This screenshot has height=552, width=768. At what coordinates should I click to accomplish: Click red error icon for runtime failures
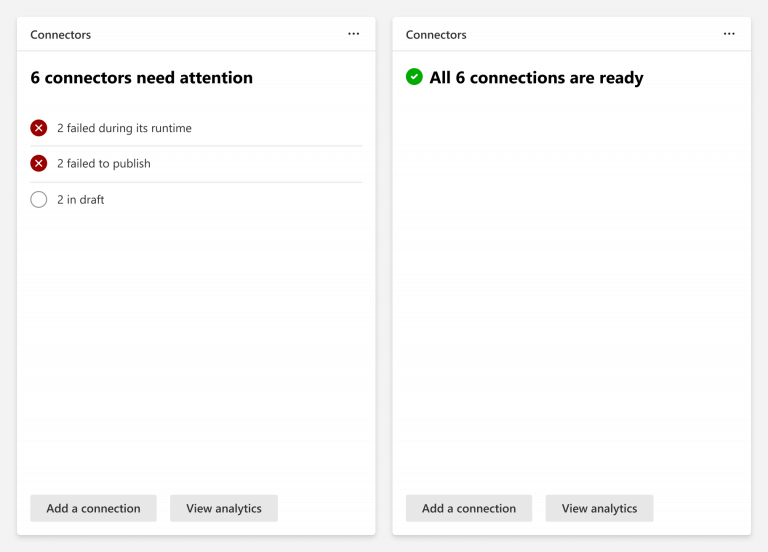click(x=39, y=128)
